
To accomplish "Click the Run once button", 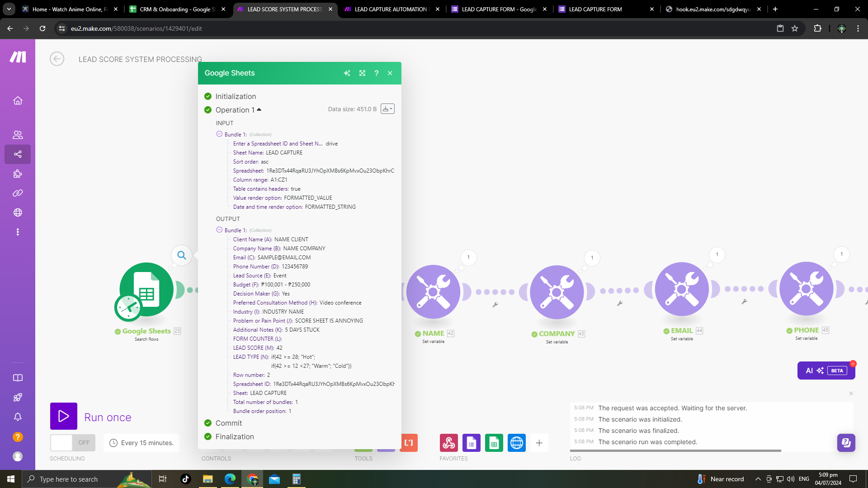I will 64,416.
